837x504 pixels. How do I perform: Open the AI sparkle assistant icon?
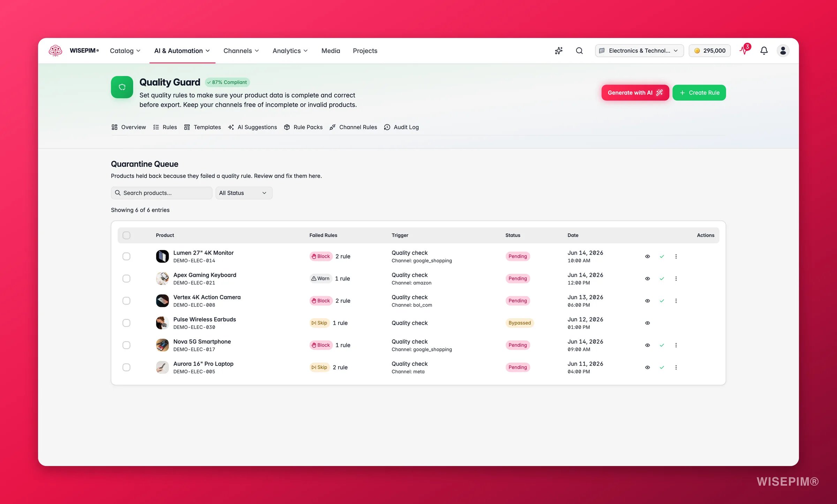(x=559, y=51)
